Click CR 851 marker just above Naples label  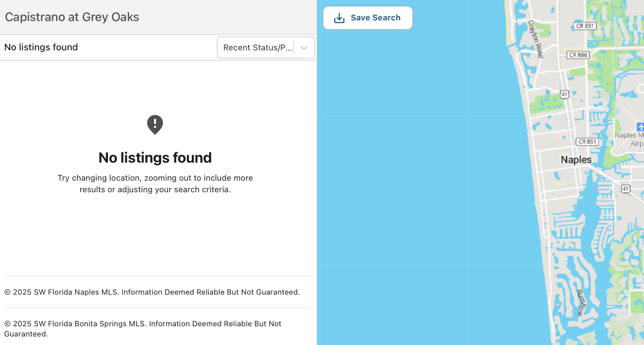tap(587, 142)
